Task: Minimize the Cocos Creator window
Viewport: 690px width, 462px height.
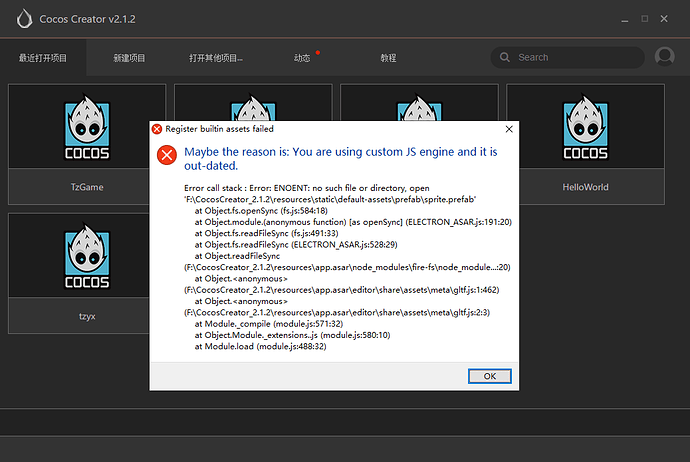Action: 624,19
